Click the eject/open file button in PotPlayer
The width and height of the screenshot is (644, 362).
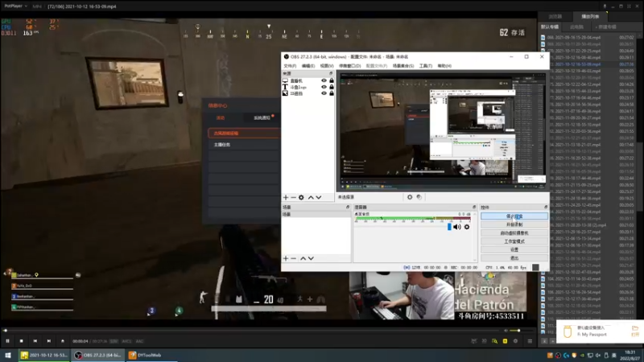coord(63,341)
